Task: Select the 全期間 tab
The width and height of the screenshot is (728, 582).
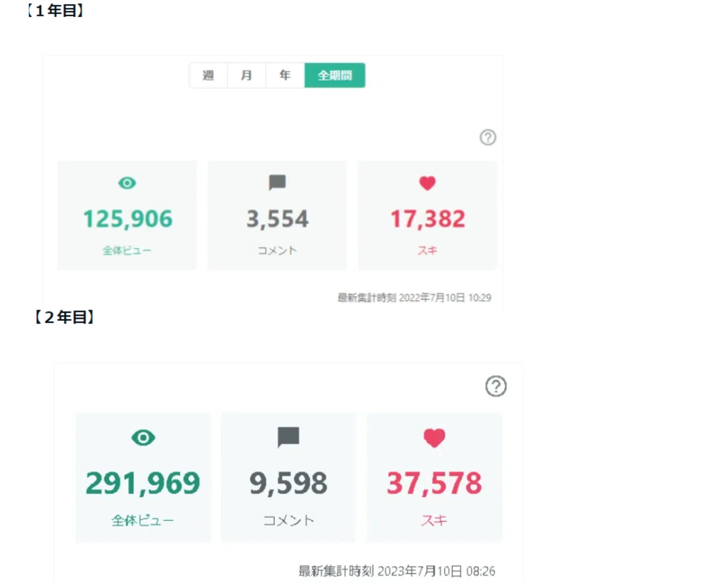Action: 335,76
